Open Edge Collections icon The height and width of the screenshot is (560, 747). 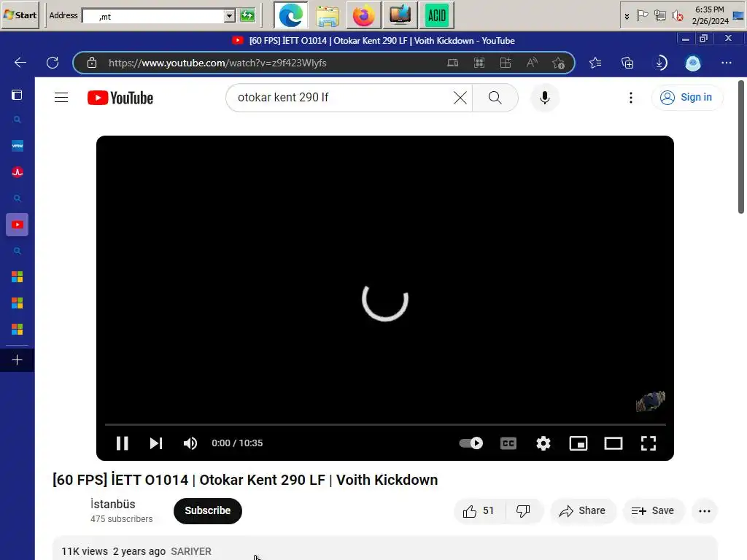[x=627, y=63]
